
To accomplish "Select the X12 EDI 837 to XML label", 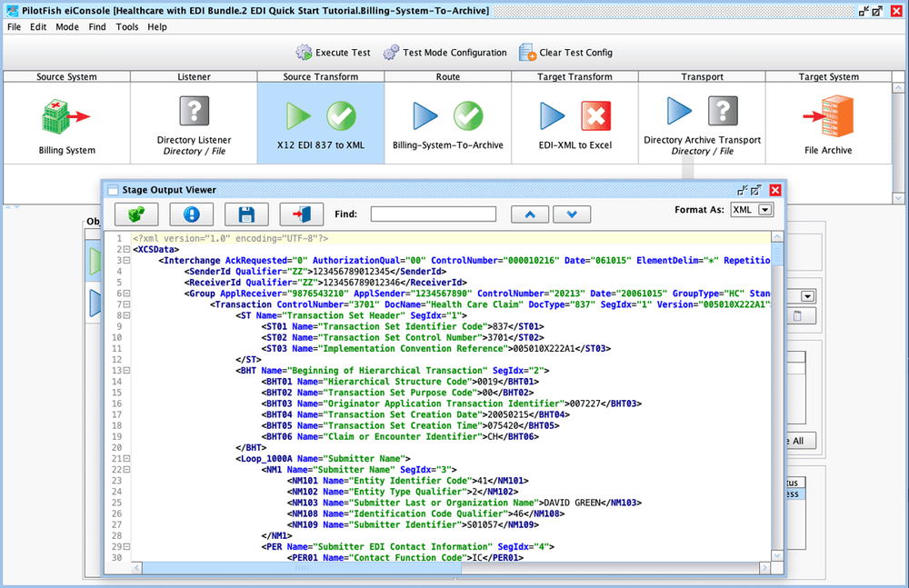I will click(321, 145).
